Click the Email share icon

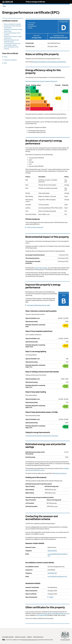[x=3, y=57]
